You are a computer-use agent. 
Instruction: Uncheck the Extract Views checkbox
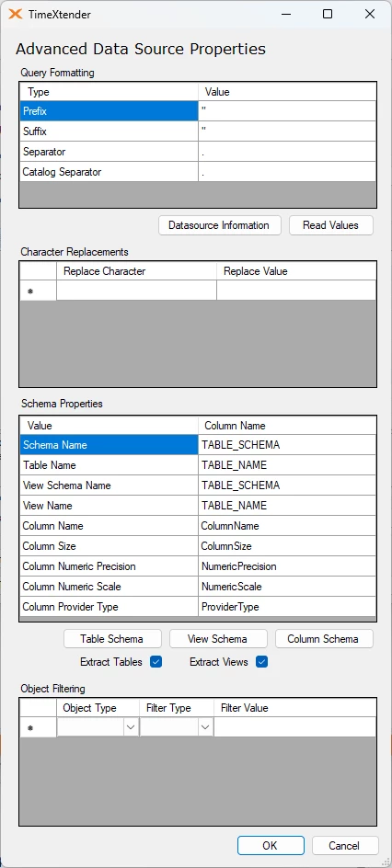(262, 661)
